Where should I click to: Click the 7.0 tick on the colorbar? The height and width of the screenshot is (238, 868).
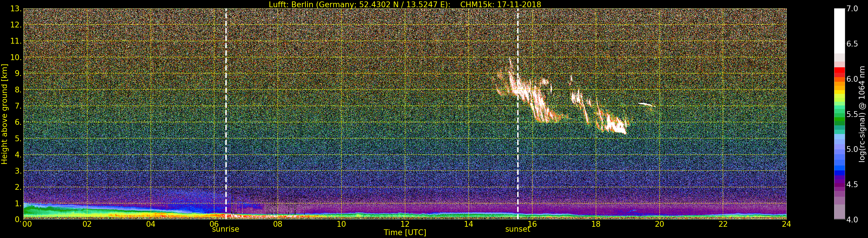point(852,9)
